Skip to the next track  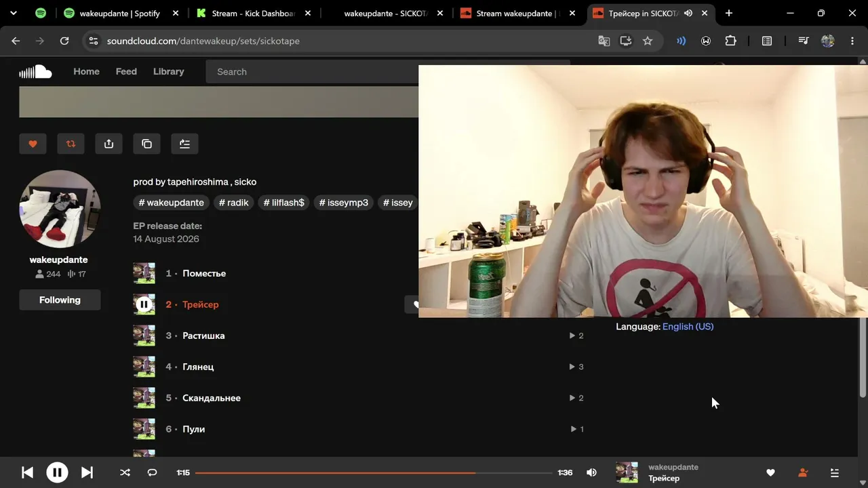[x=87, y=472]
